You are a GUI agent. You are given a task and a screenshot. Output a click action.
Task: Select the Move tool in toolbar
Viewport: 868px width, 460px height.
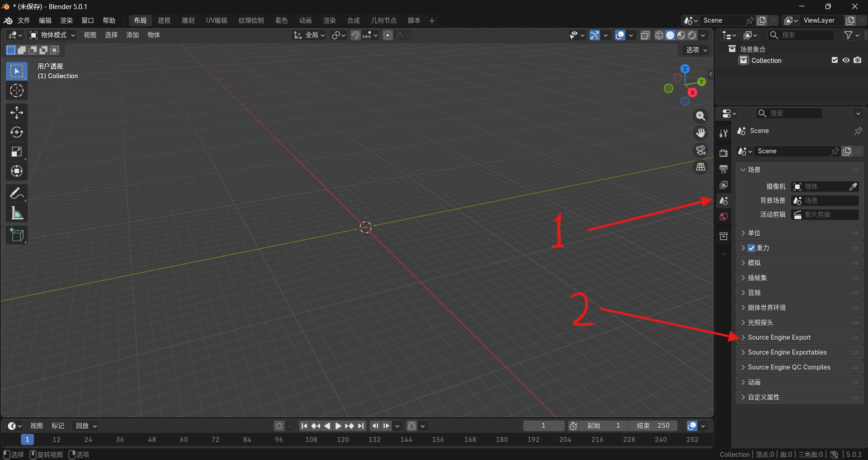(17, 113)
